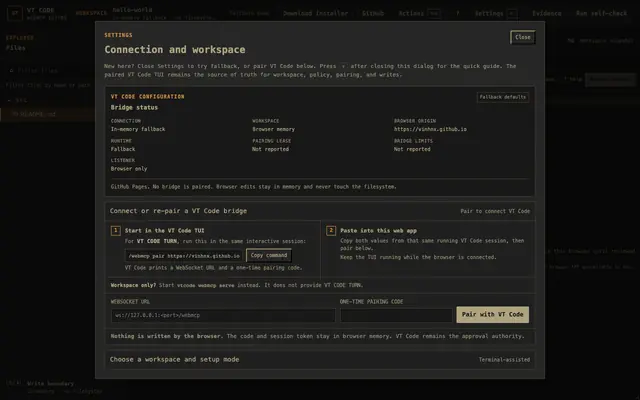Screen dimensions: 640x400
Task: Focus the WebSocket URL input field
Action: pos(223,315)
